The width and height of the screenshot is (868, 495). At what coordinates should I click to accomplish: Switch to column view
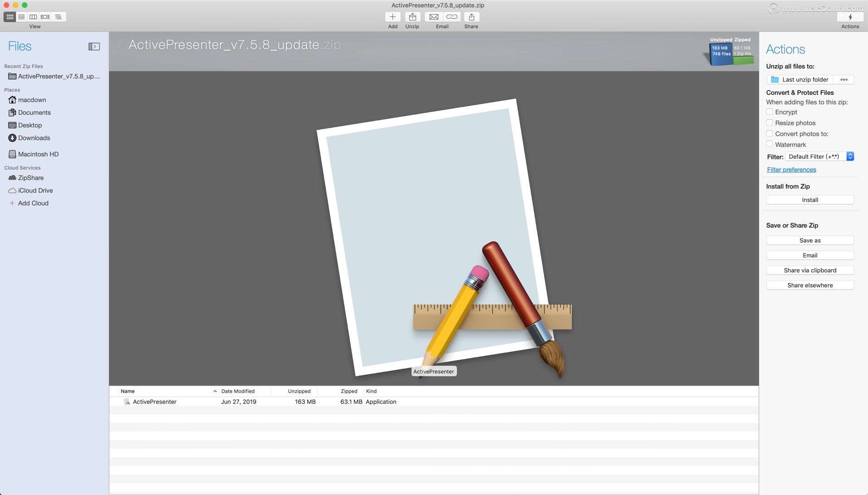[33, 17]
